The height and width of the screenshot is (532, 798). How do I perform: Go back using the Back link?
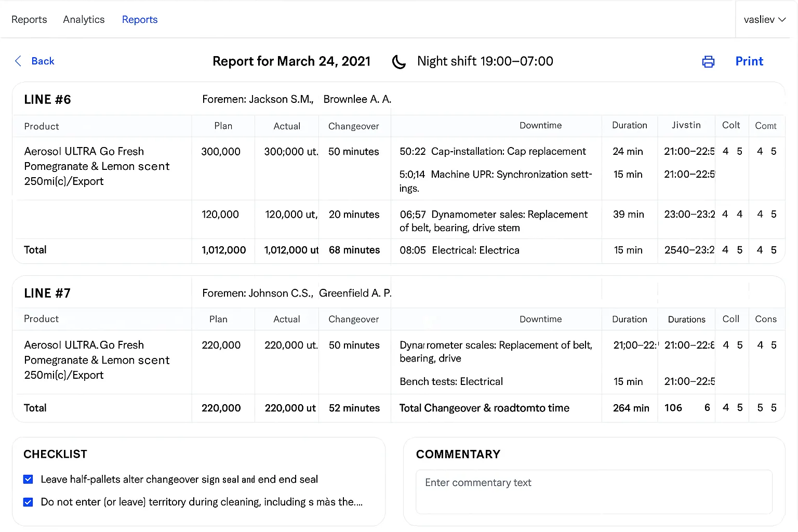pyautogui.click(x=43, y=61)
